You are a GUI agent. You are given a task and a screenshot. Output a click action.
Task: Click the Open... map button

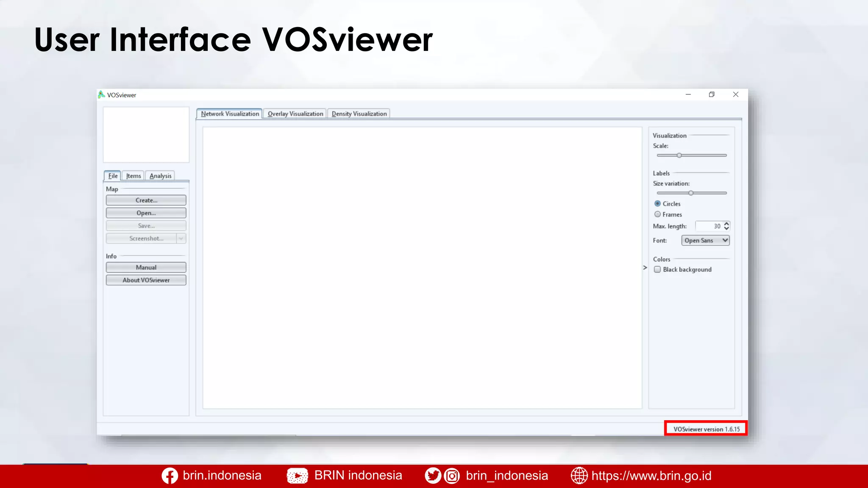coord(146,213)
